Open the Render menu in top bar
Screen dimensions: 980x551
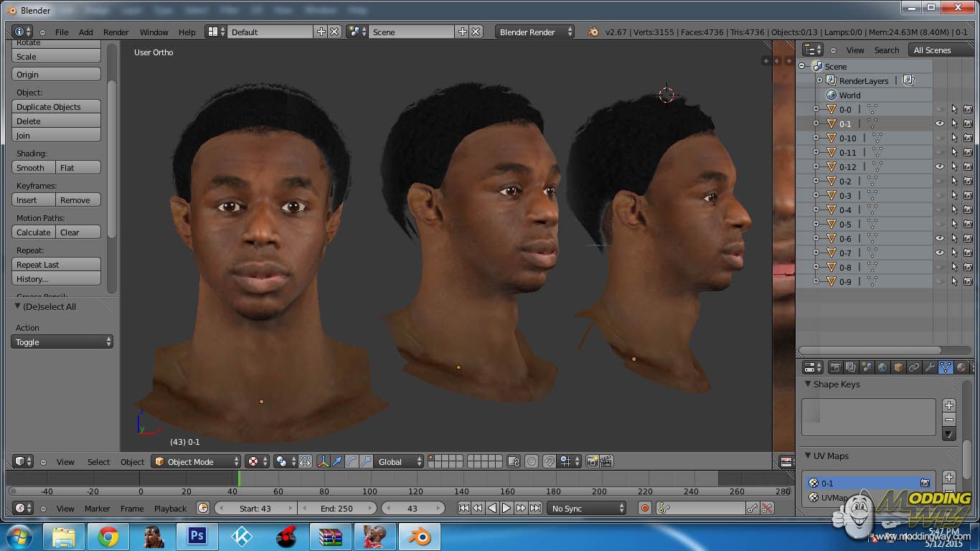click(116, 32)
